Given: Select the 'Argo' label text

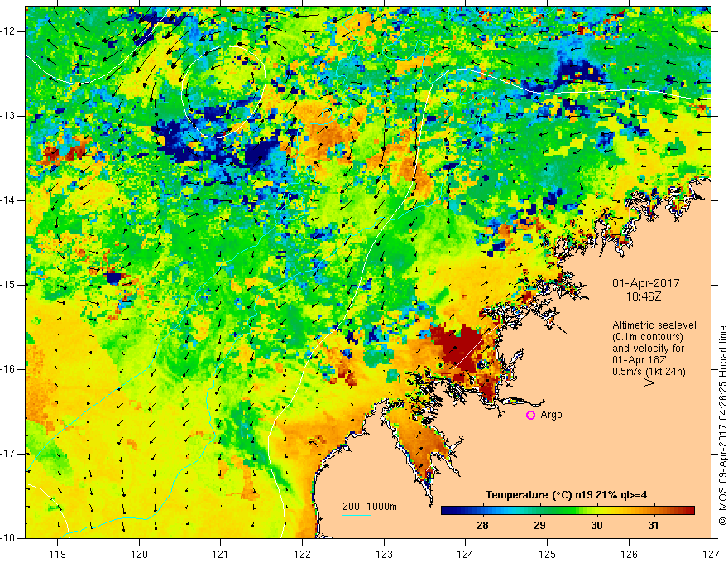Looking at the screenshot, I should click(x=551, y=415).
